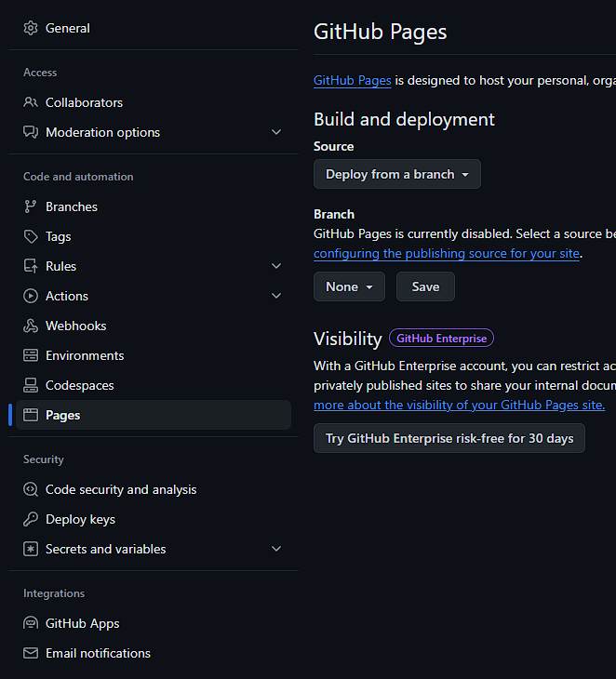Expand Moderation options chevron
Screen dimensions: 616x679
pyautogui.click(x=276, y=132)
